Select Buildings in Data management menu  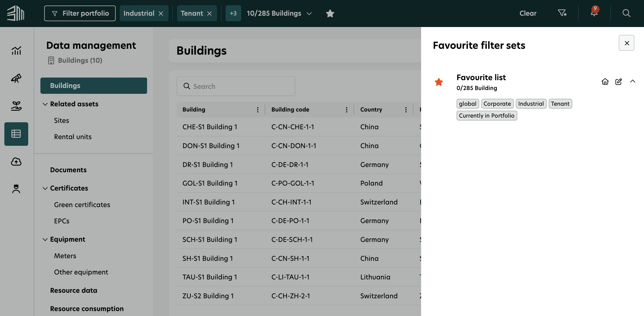(94, 86)
